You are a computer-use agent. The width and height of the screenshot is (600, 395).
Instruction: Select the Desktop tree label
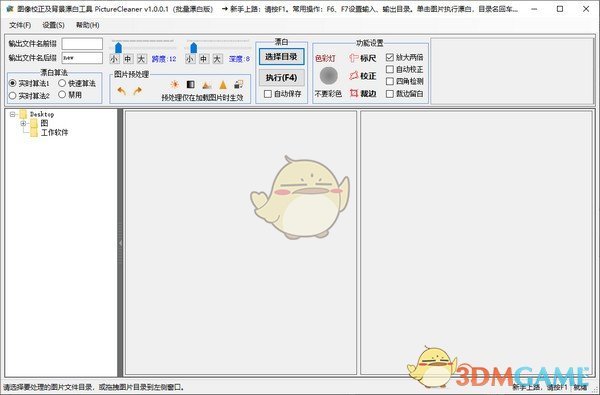42,114
